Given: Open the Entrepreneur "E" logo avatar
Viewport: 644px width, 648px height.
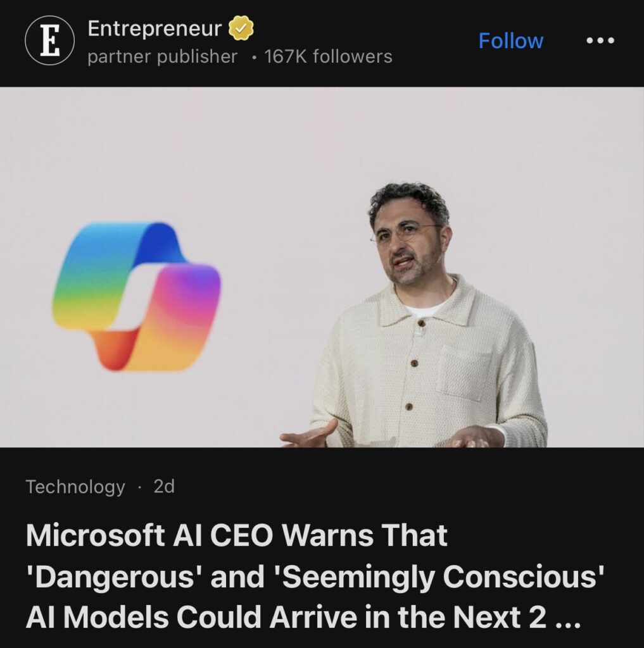Looking at the screenshot, I should (49, 40).
